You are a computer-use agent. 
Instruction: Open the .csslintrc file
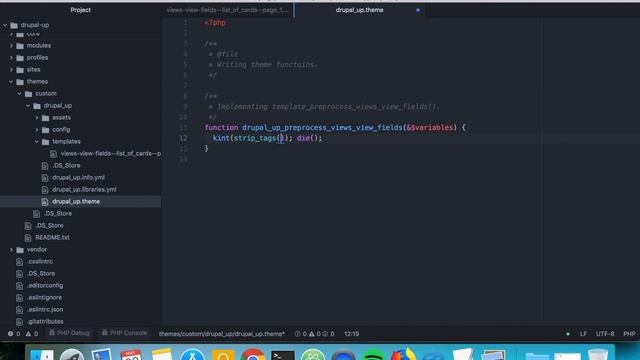tap(40, 262)
